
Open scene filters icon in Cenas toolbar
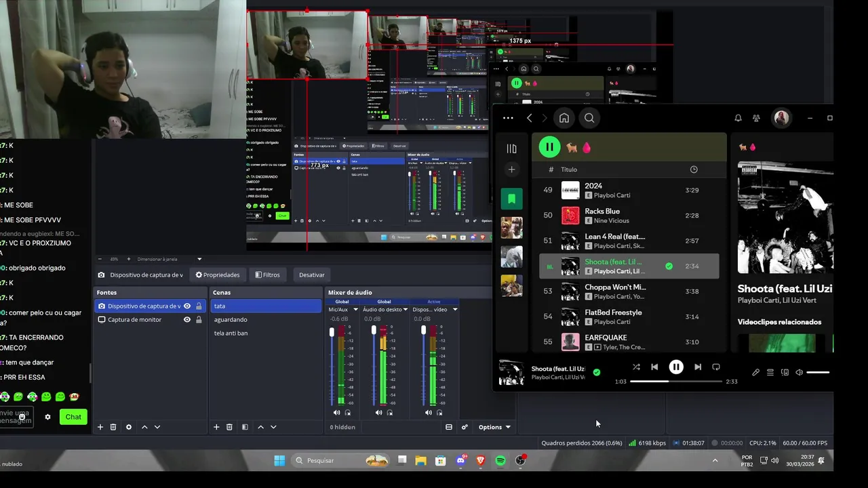[x=245, y=427]
